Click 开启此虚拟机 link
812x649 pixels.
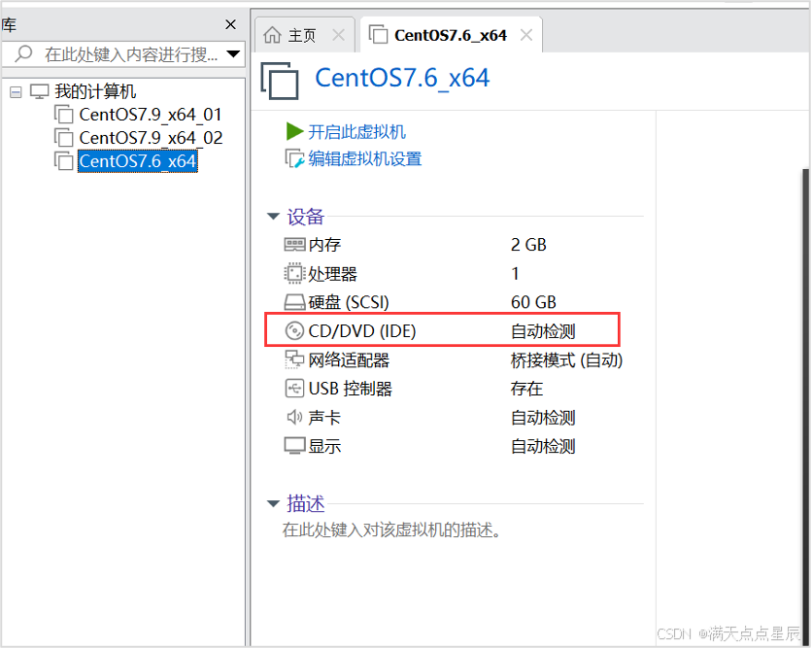point(356,131)
